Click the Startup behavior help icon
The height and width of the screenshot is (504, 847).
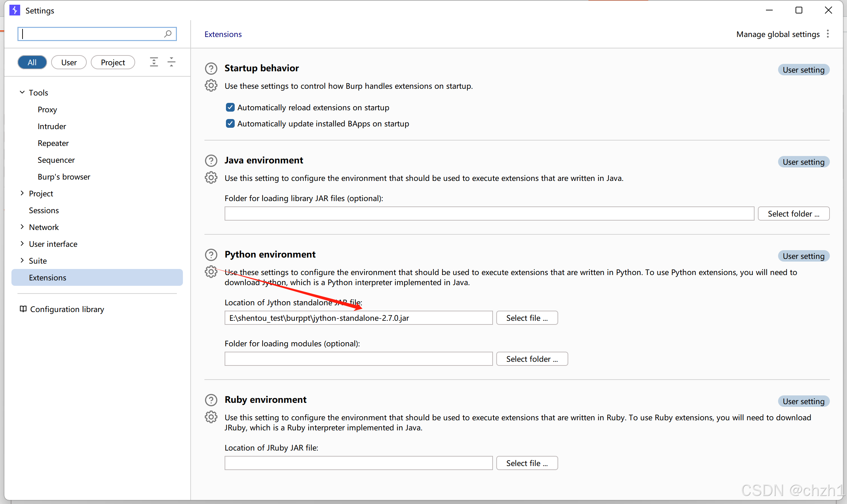coord(211,68)
